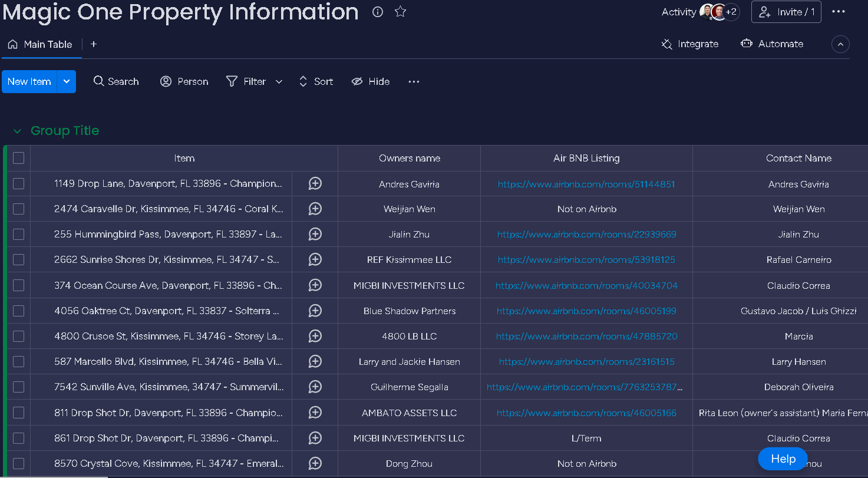Viewport: 868px width, 478px height.
Task: Select owner cell Andres Gaviria
Action: point(410,184)
